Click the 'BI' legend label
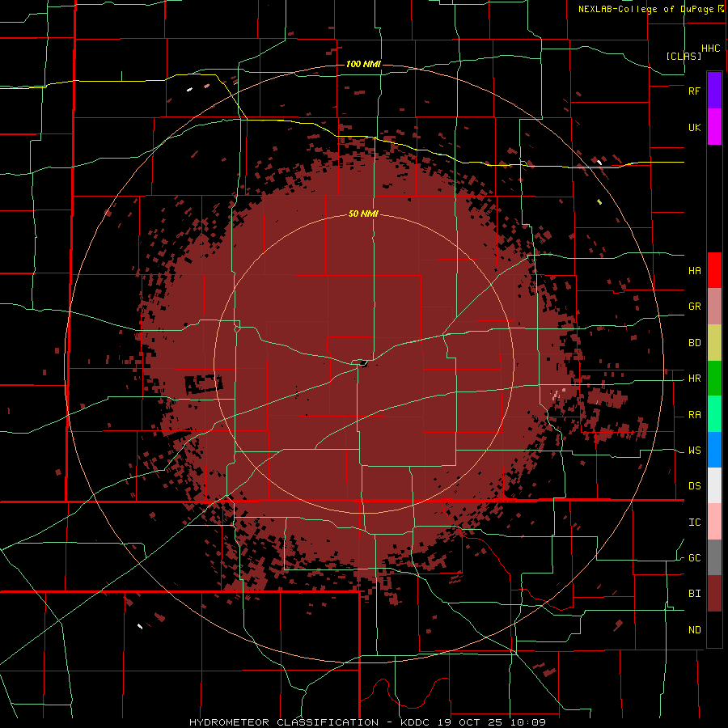The height and width of the screenshot is (728, 728). [x=694, y=594]
